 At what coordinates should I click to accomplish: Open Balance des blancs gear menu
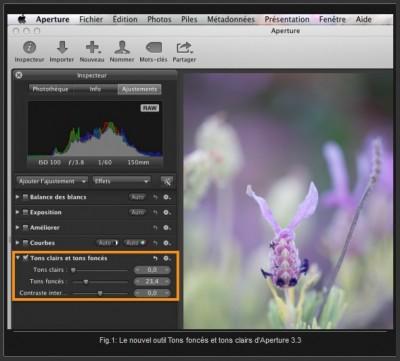pyautogui.click(x=167, y=197)
